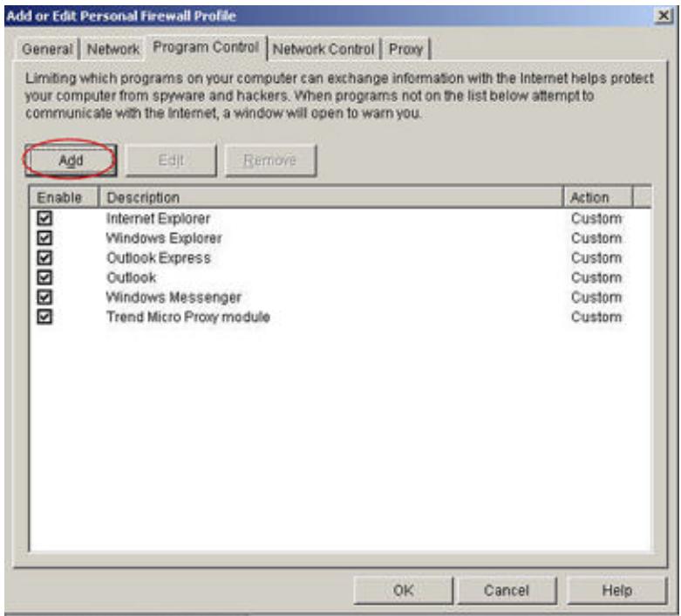
Task: Go to the Network Control tab
Action: click(x=323, y=49)
